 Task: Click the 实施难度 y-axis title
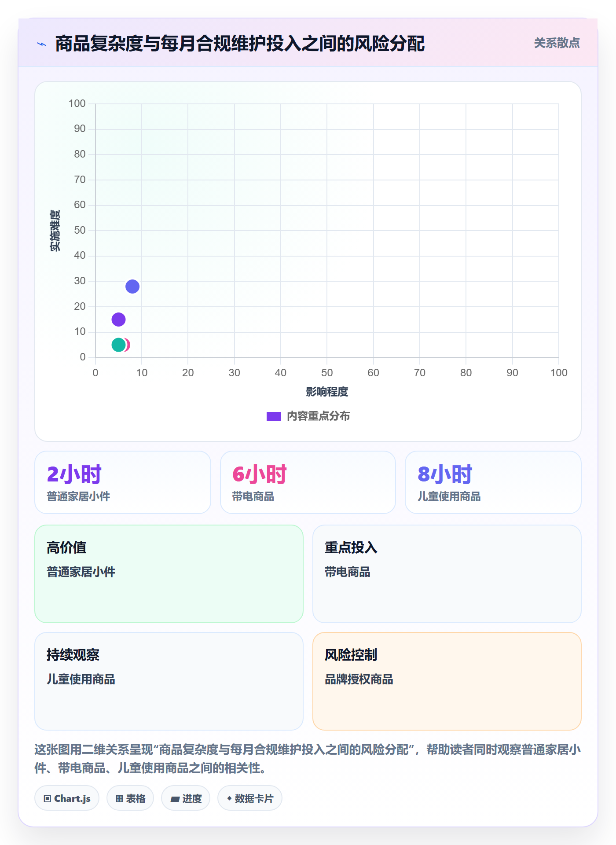tap(55, 231)
